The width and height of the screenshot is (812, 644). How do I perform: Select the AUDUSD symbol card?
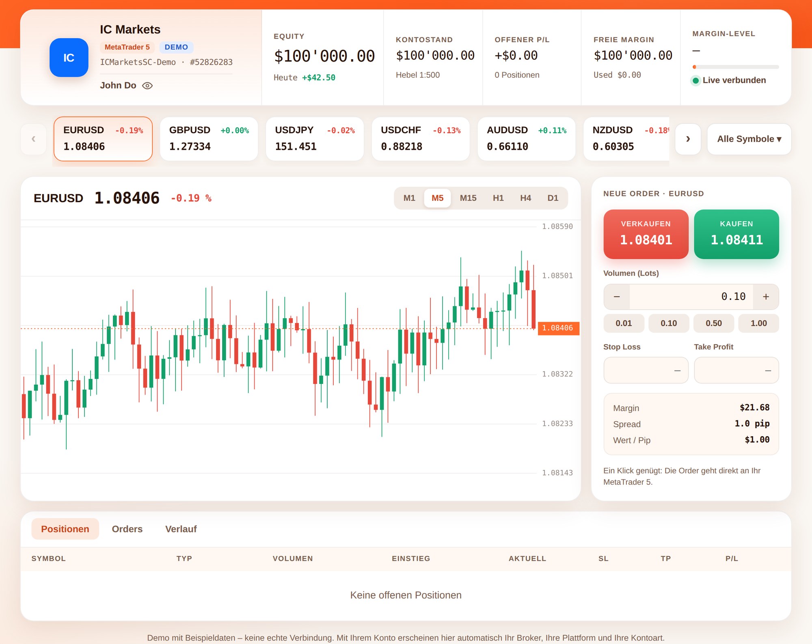point(527,139)
